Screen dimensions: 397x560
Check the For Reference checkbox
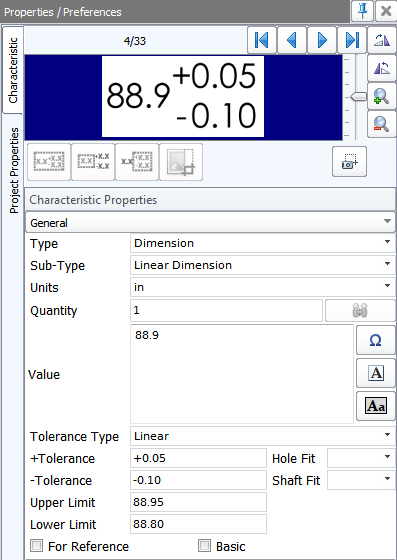[x=36, y=546]
